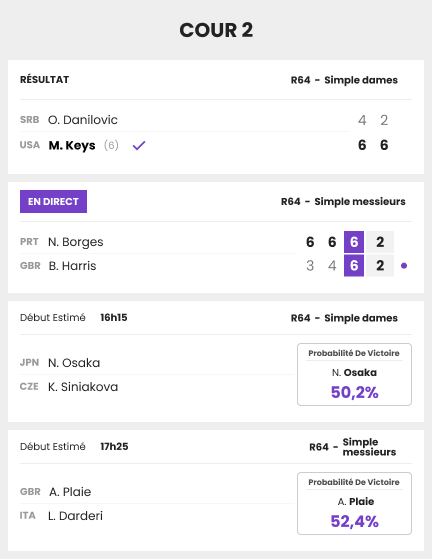Viewport: 432px width, 559px height.
Task: Select the EN DIRECT live badge
Action: tap(53, 201)
